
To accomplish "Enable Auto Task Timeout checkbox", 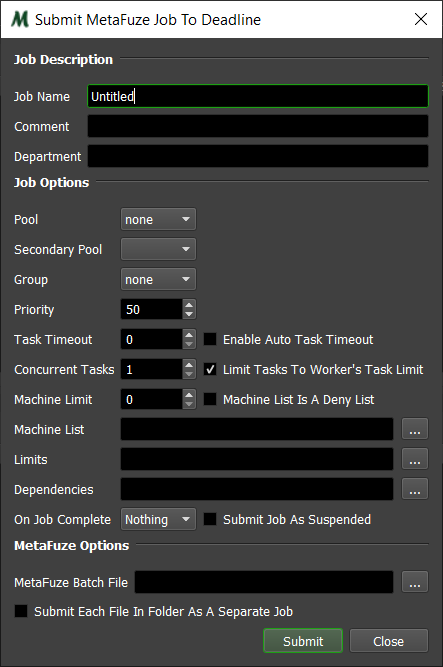I will pos(210,339).
